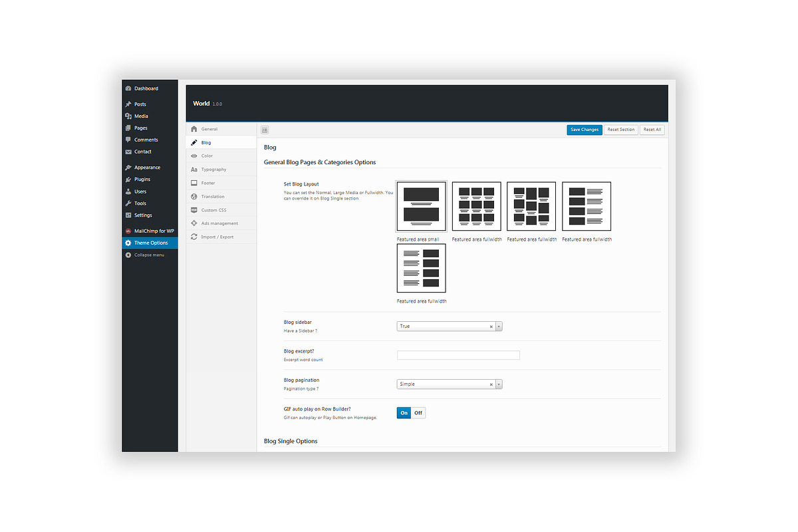798x532 pixels.
Task: Click the Dashboard gauge icon in sidebar
Action: [x=128, y=88]
